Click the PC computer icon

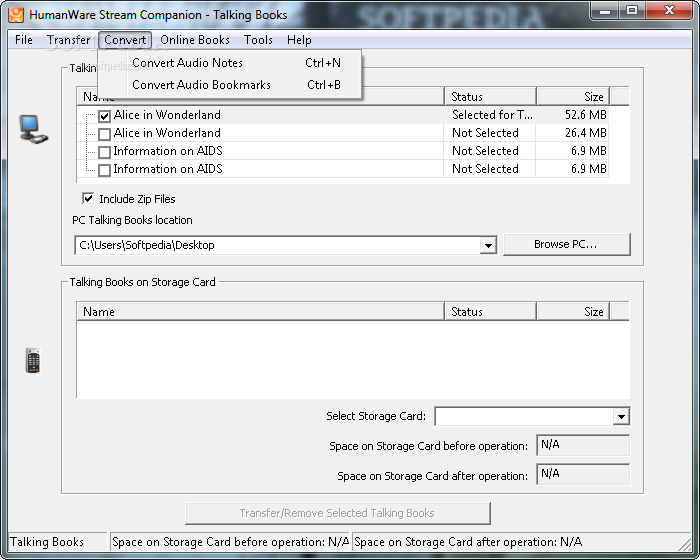(33, 129)
